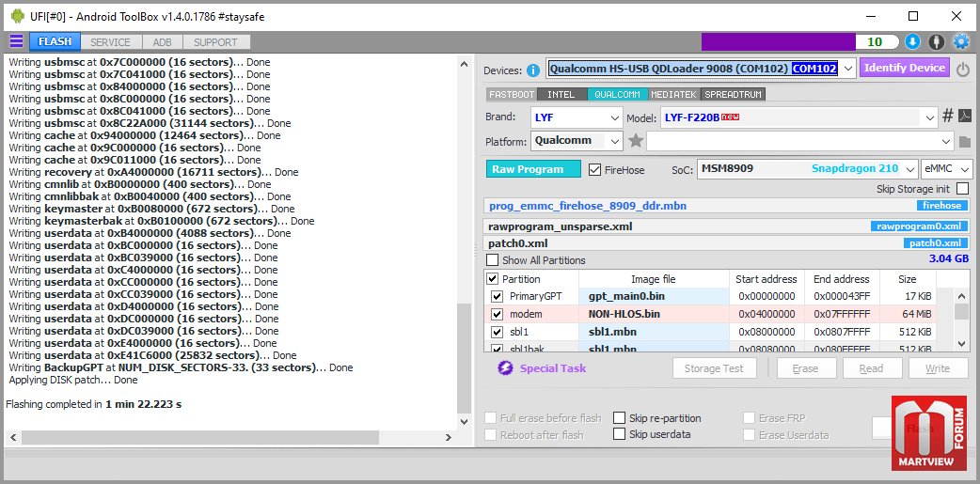Click the Storage Test button
Image resolution: width=980 pixels, height=484 pixels.
715,368
